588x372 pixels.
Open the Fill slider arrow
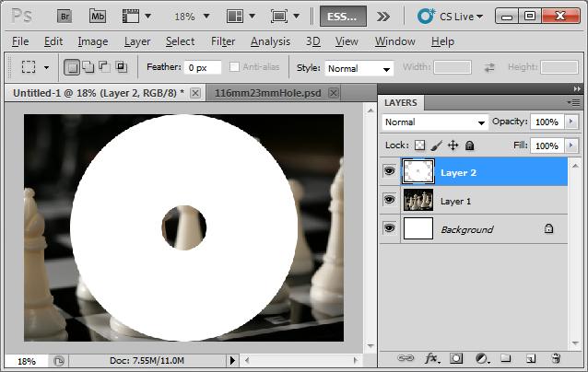(x=571, y=145)
